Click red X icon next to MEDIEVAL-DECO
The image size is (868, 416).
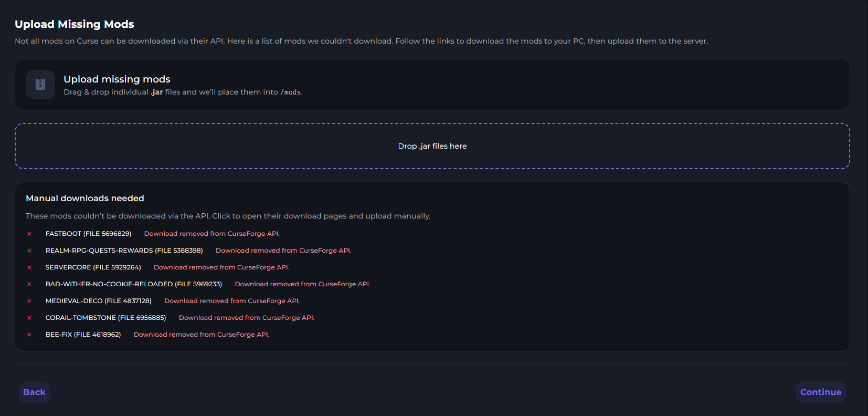tap(29, 301)
